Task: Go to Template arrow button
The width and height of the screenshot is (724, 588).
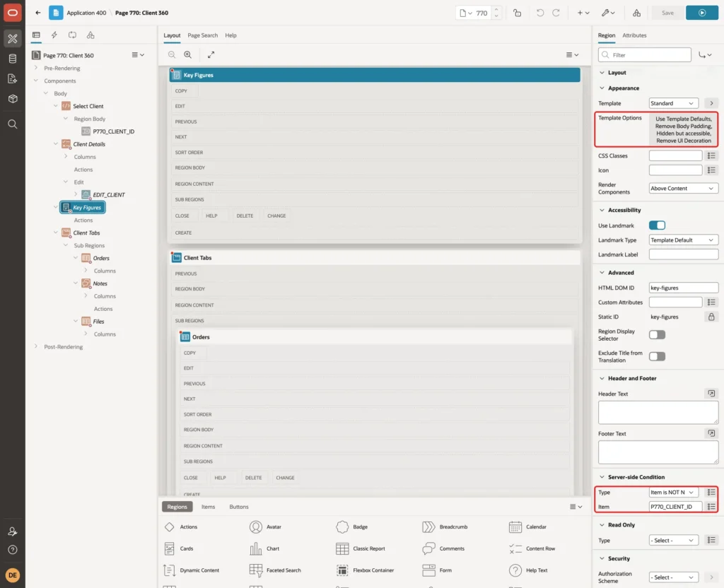Action: point(711,103)
